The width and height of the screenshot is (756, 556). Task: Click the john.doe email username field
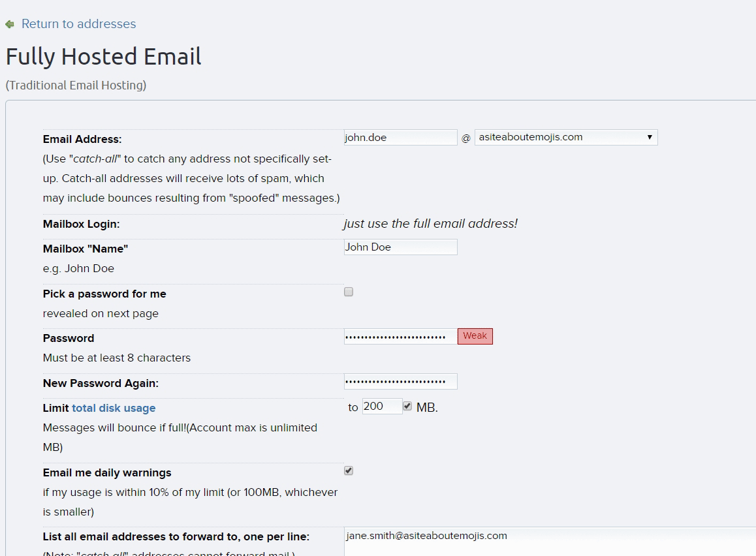pos(400,138)
